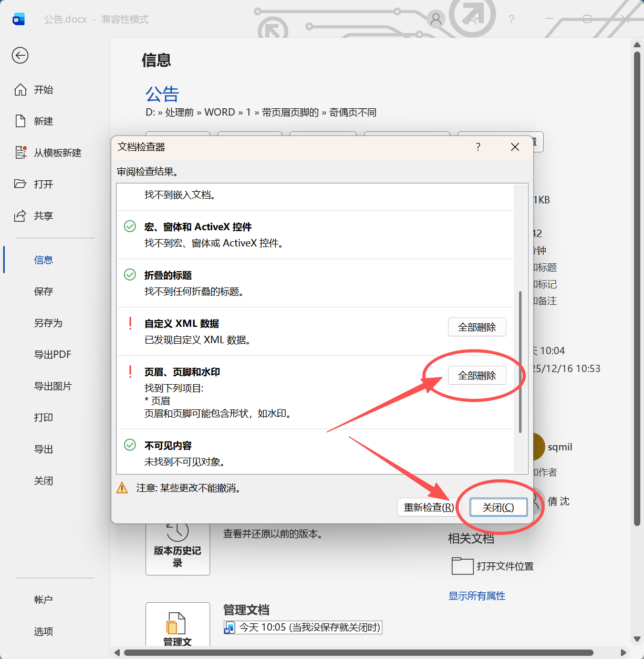The width and height of the screenshot is (644, 659).
Task: Open the 帐户 page
Action: (x=44, y=600)
